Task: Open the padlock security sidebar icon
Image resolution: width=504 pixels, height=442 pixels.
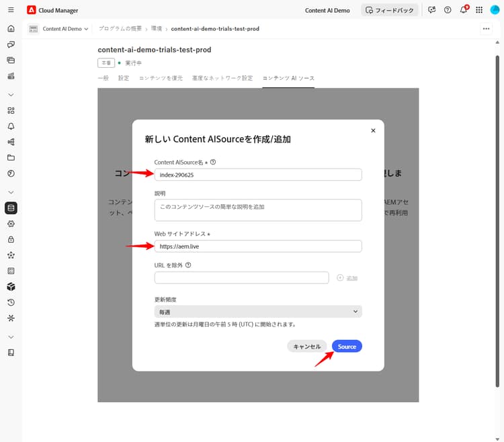Action: (x=11, y=239)
